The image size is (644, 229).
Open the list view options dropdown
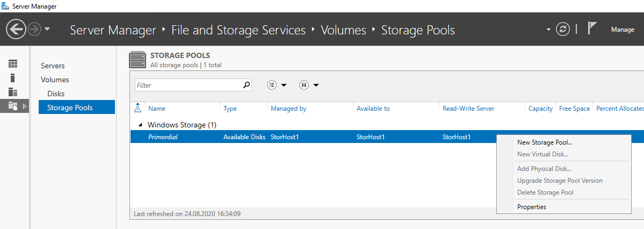point(277,85)
